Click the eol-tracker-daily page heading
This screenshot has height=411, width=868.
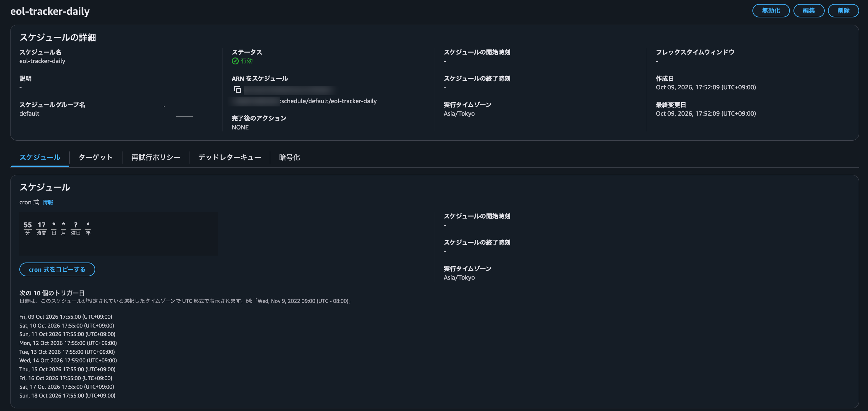click(50, 11)
